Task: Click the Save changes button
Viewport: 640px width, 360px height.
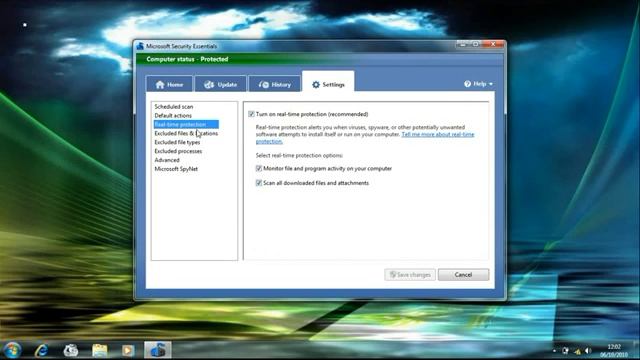Action: coord(410,275)
